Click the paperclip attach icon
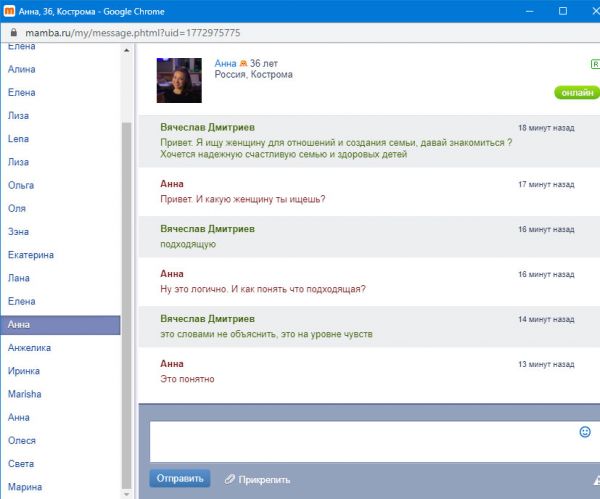The image size is (600, 499). pos(229,478)
